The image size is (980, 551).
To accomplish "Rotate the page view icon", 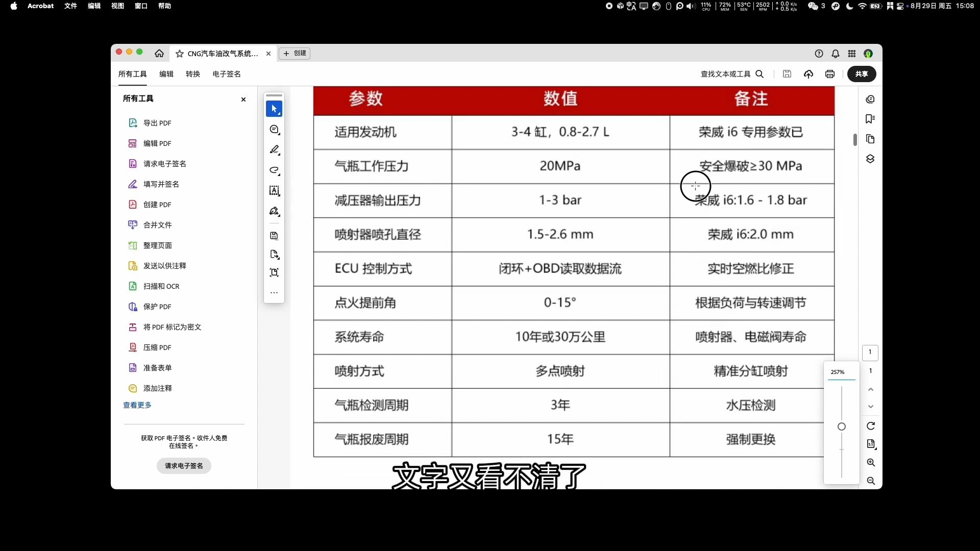I will click(x=871, y=426).
